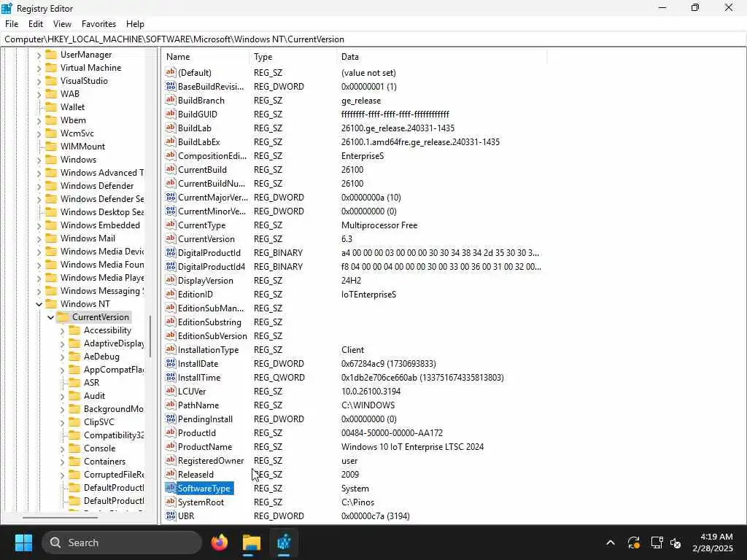Click the icon beside CurrentMajorVersion value

(x=171, y=197)
